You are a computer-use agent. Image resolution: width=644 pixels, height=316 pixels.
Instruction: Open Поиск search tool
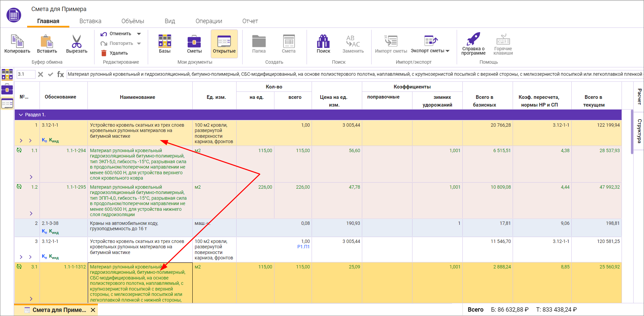(x=323, y=41)
